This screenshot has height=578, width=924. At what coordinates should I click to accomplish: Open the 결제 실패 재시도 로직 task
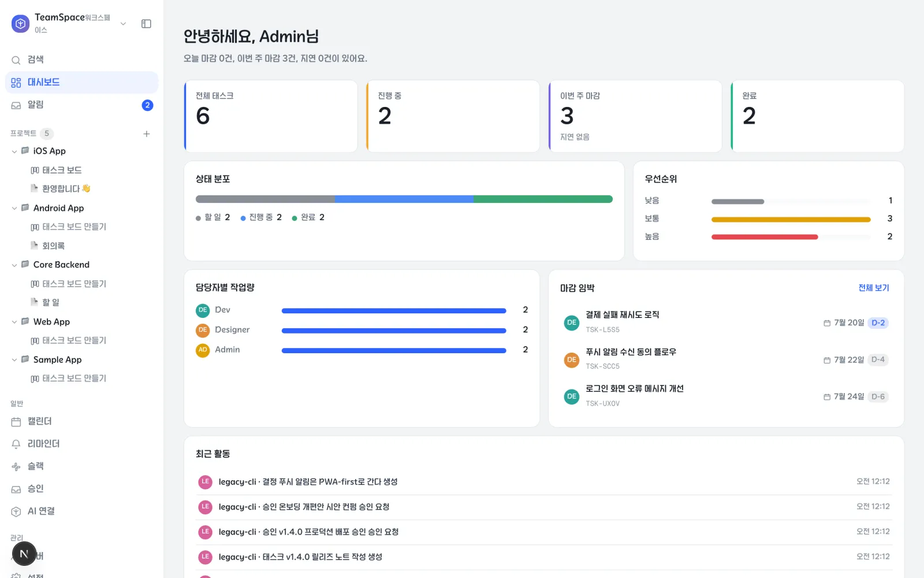pyautogui.click(x=726, y=323)
